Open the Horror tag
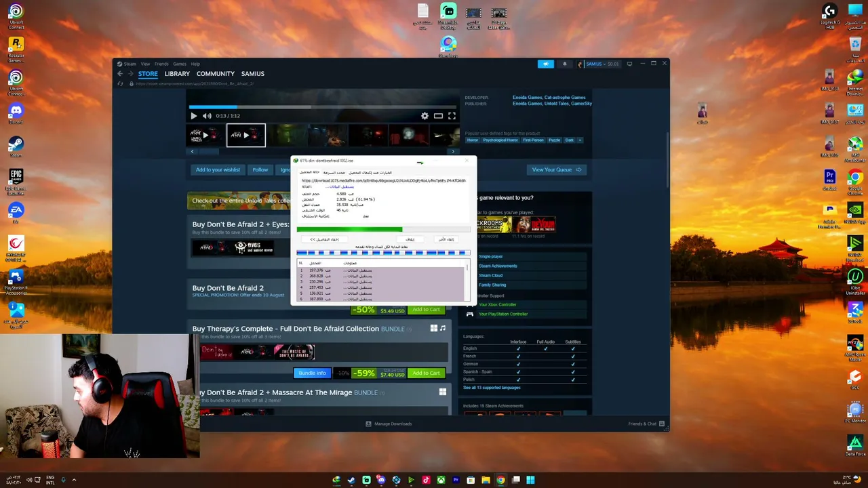This screenshot has width=868, height=488. click(473, 140)
